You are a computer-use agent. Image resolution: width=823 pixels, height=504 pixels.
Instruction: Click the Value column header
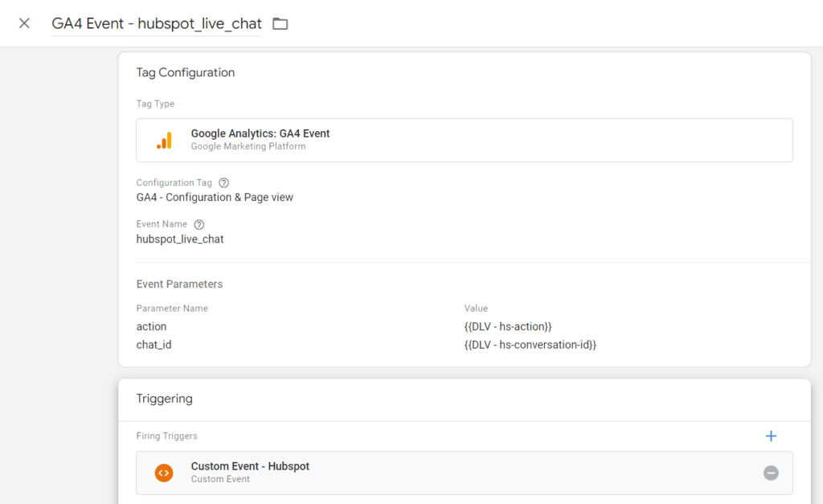(476, 308)
